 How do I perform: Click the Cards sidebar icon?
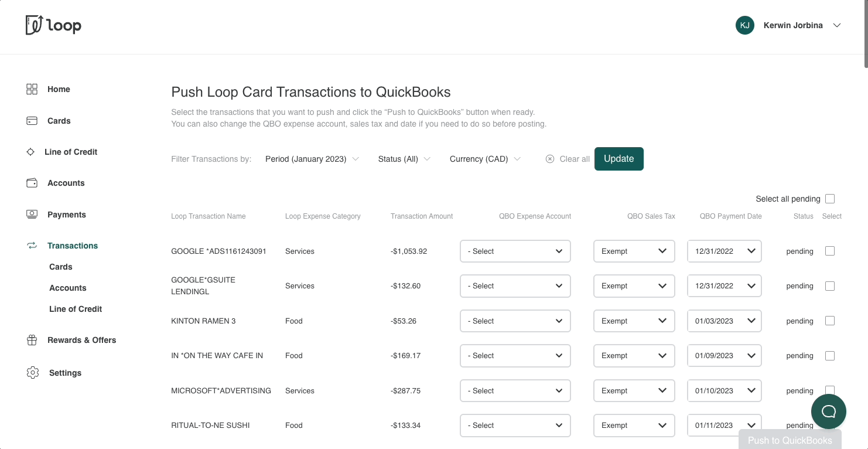pyautogui.click(x=32, y=121)
